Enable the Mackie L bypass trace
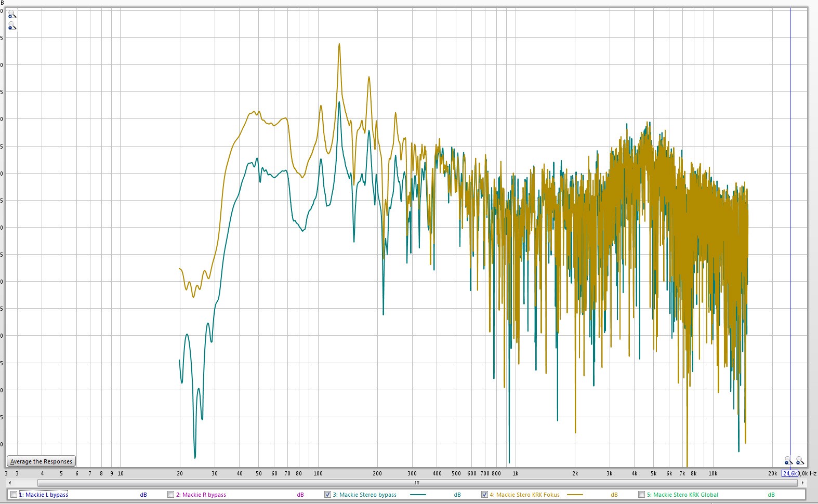Screen dimensions: 818x504 pos(14,495)
